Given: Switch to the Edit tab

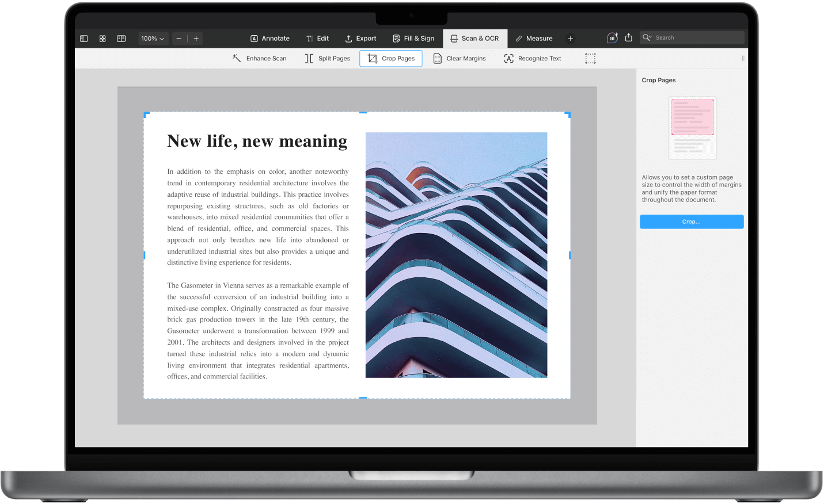Looking at the screenshot, I should (x=317, y=39).
